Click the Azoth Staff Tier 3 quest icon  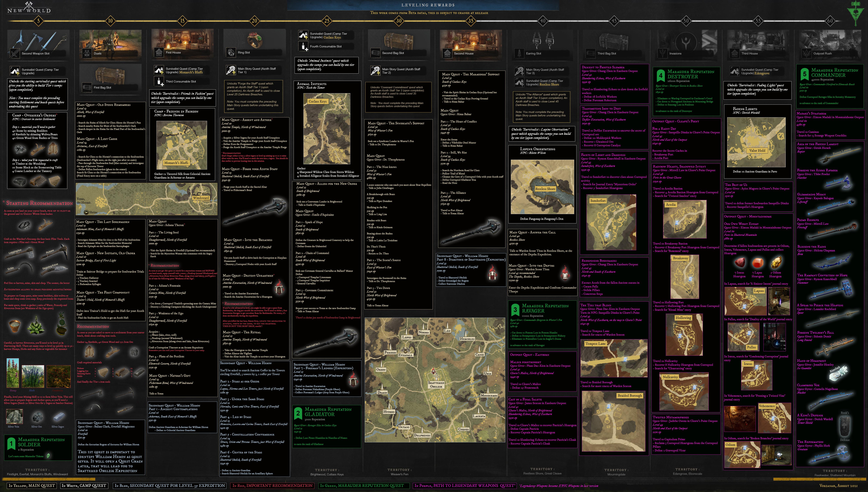point(519,71)
